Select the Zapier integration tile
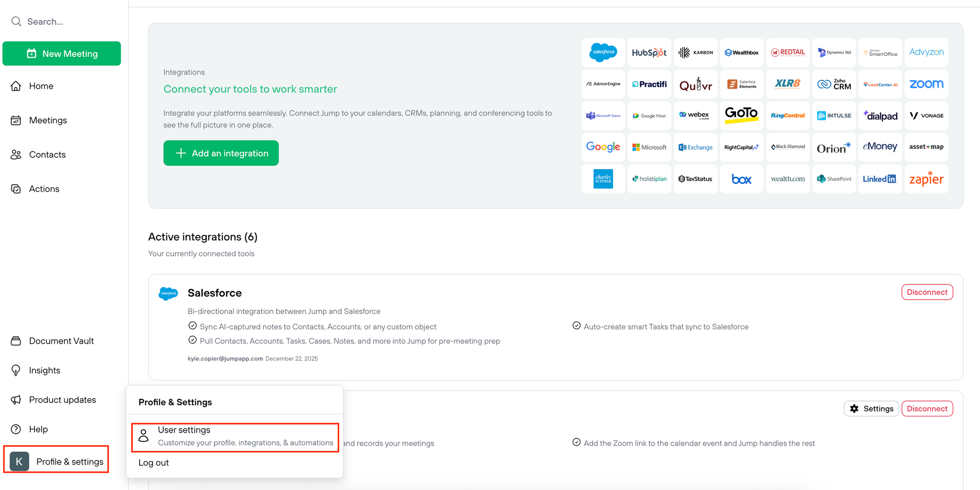Image resolution: width=980 pixels, height=490 pixels. (926, 179)
